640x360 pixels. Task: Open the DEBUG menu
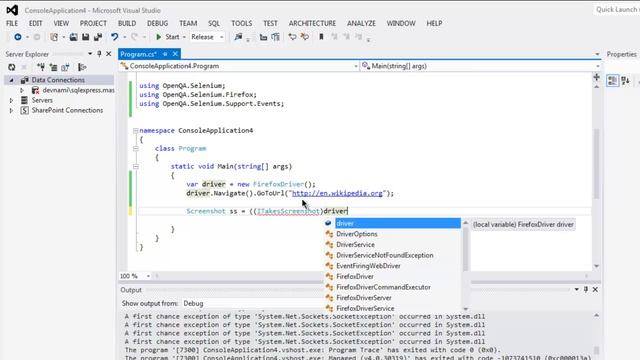[x=158, y=23]
